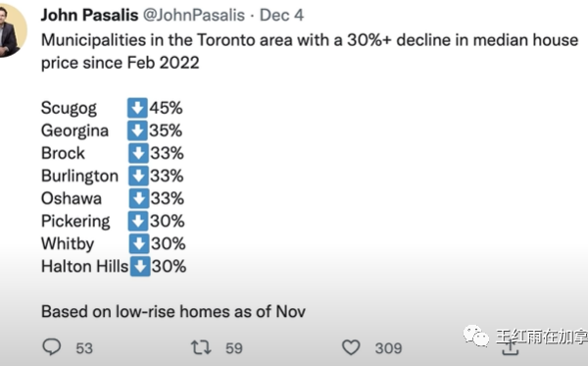The width and height of the screenshot is (588, 366).
Task: Click the WeChat logo watermark
Action: [476, 336]
